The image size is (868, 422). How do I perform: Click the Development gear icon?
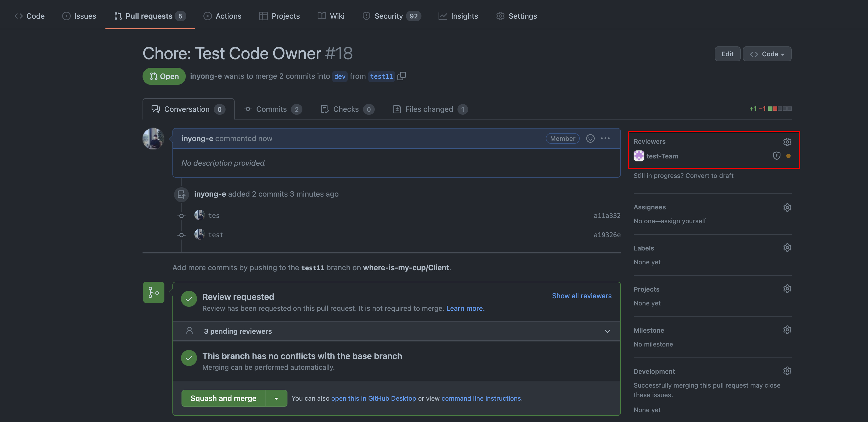coord(787,371)
